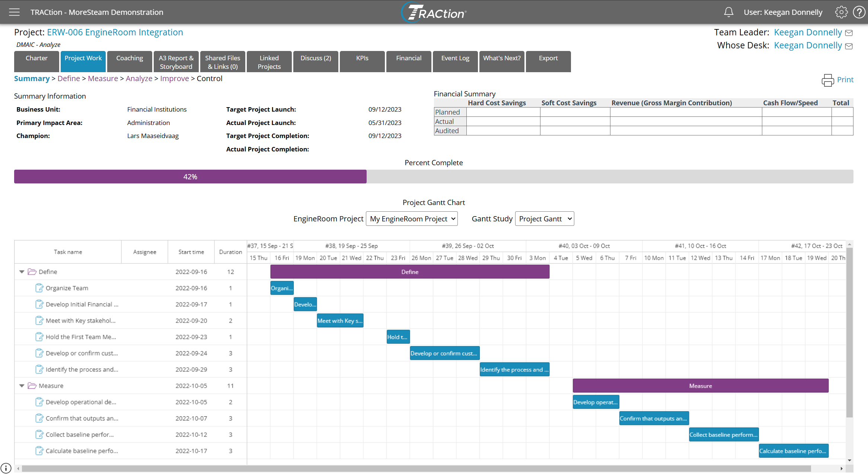Open the settings gear icon
868x474 pixels.
[x=841, y=12]
